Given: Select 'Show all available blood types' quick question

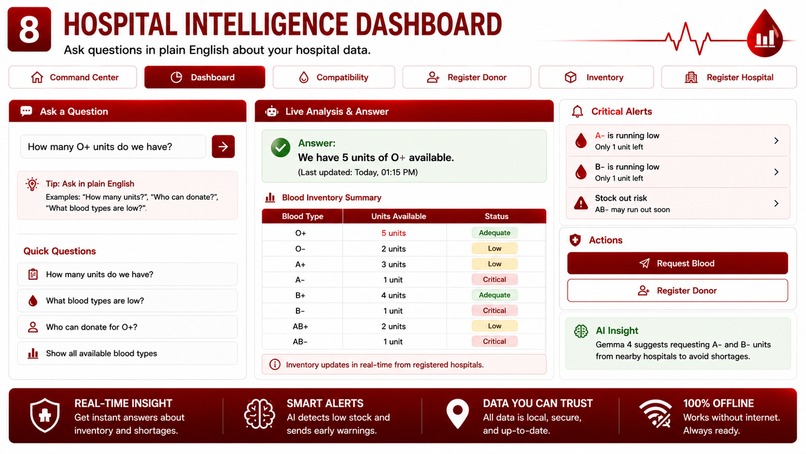Looking at the screenshot, I should pyautogui.click(x=127, y=353).
